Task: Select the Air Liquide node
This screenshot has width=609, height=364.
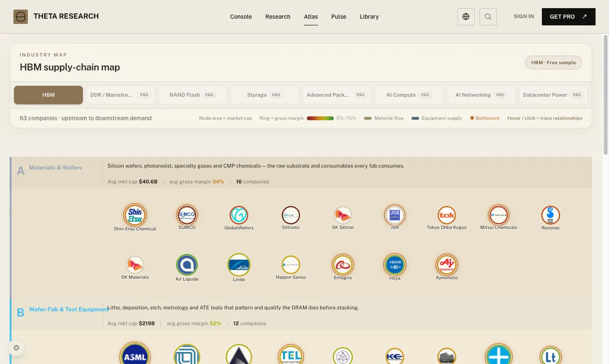Action: 187,265
